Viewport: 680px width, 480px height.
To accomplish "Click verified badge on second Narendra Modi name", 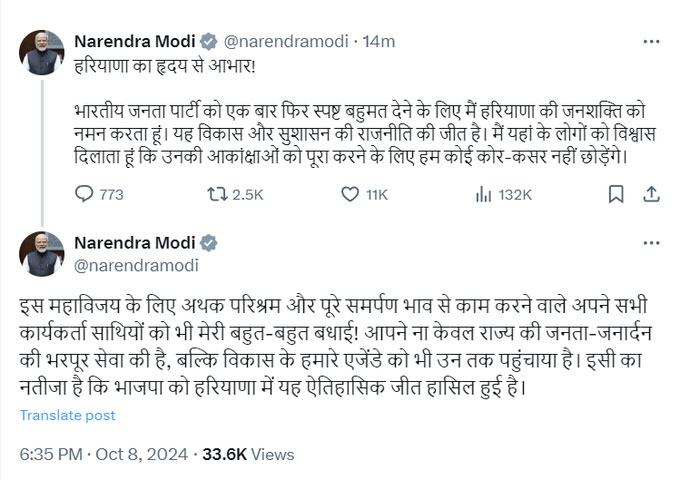I will [209, 243].
